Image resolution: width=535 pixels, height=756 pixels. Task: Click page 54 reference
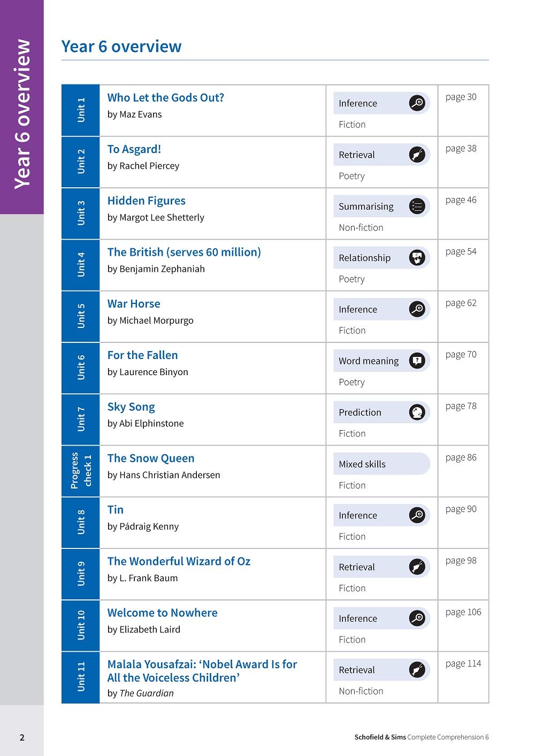pos(461,251)
